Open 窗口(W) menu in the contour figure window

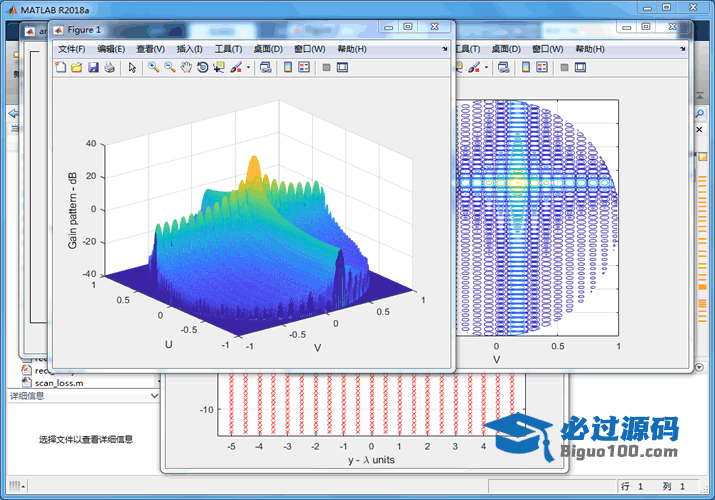click(x=548, y=49)
